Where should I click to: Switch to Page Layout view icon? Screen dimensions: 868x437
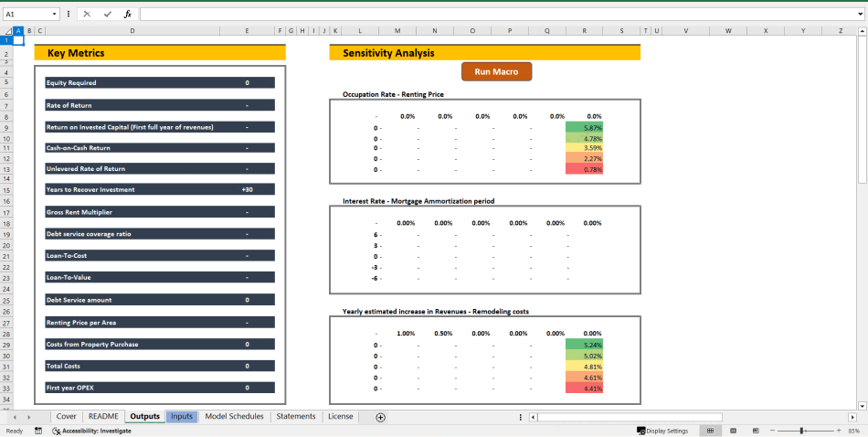click(734, 431)
